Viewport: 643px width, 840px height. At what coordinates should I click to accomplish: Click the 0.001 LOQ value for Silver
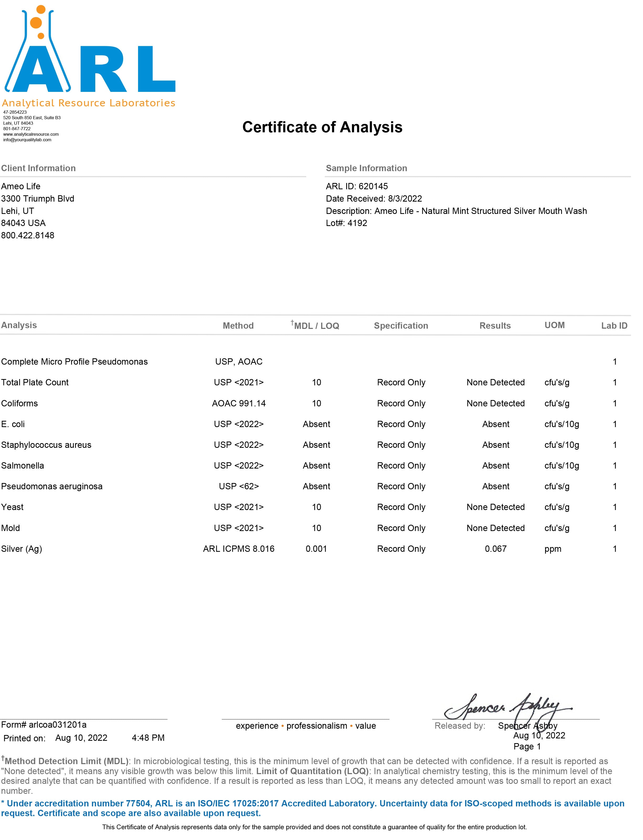316,549
